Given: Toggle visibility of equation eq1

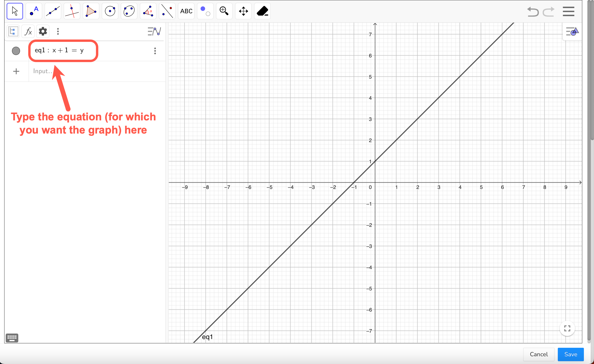Looking at the screenshot, I should coord(16,51).
